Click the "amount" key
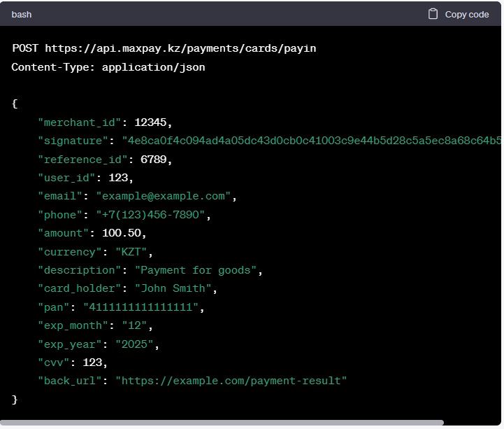 (64, 233)
